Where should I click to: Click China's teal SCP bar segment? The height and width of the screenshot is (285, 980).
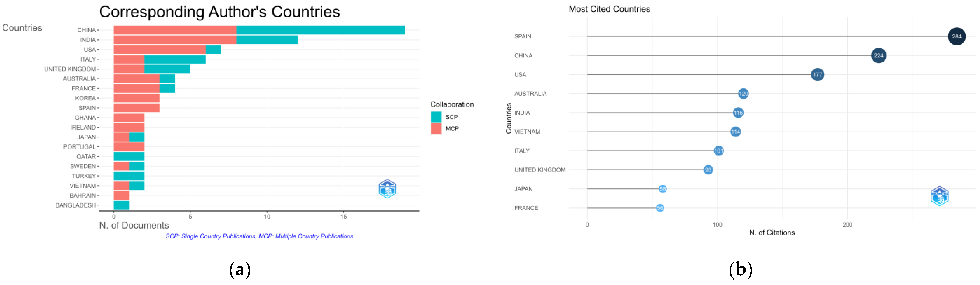[320, 30]
